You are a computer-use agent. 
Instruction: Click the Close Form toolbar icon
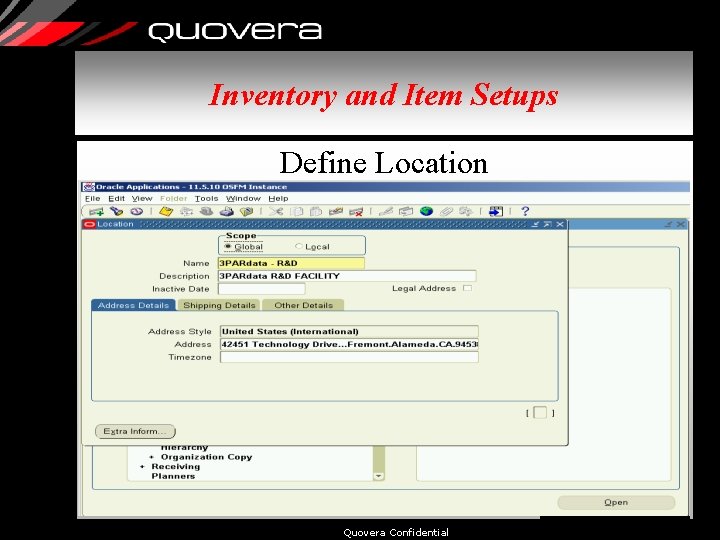(x=247, y=211)
